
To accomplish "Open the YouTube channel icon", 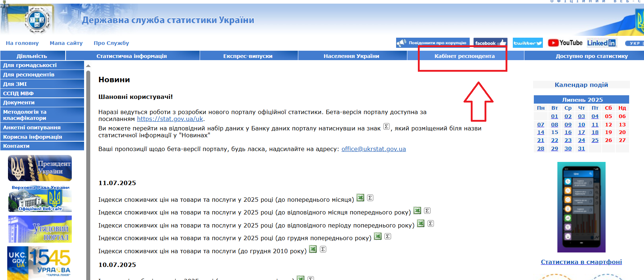I will coord(565,43).
